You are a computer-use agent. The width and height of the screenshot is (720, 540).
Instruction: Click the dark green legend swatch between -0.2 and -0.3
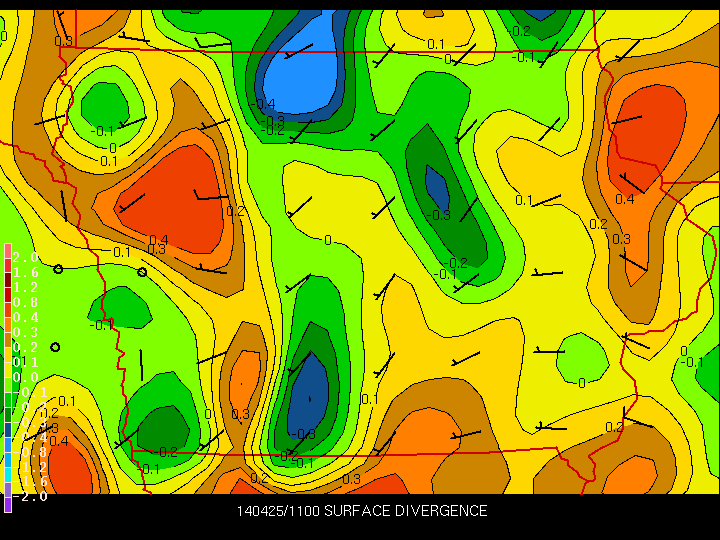[8, 414]
